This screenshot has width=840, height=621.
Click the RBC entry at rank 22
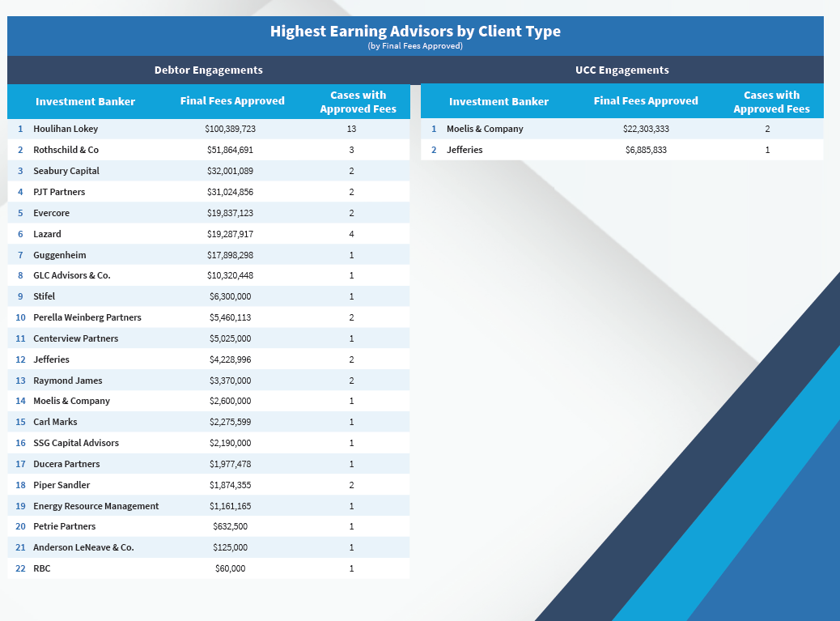42,568
